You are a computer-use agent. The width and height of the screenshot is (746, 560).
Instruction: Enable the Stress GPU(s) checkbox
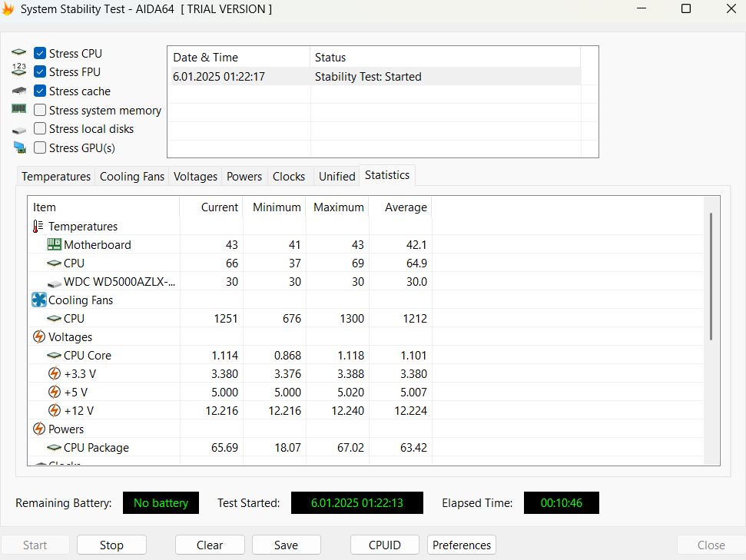click(x=40, y=147)
